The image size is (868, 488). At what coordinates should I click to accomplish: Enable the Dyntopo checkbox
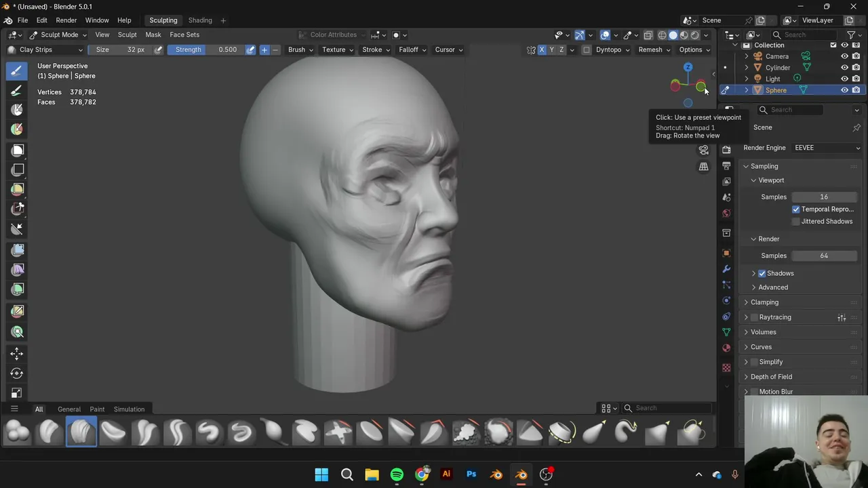pyautogui.click(x=587, y=49)
